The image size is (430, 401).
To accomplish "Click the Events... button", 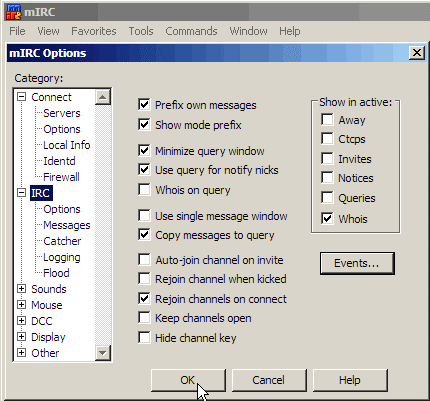I will (x=357, y=263).
